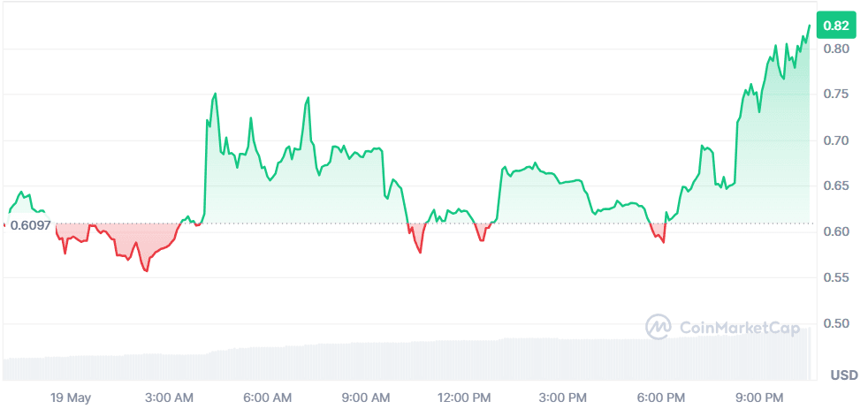Screen dimensions: 868x409
Task: Click the 0.65 price axis label
Action: [836, 186]
